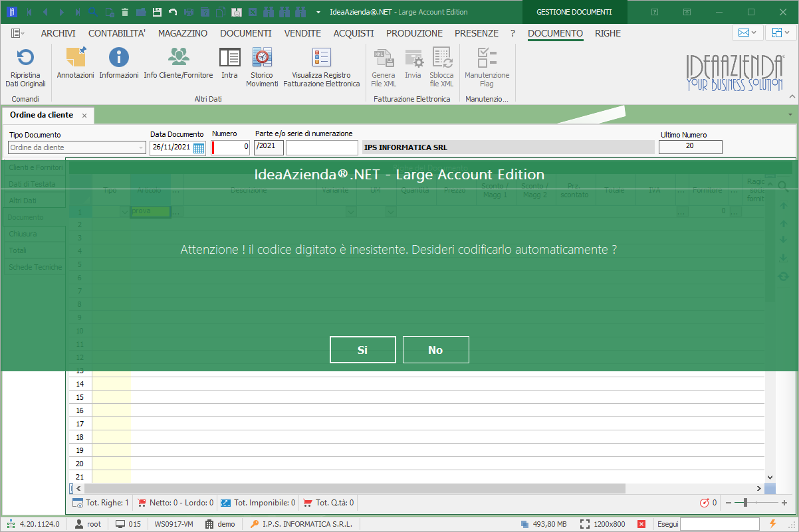Decline with the No button
Screen dimensions: 799x532
pos(436,350)
